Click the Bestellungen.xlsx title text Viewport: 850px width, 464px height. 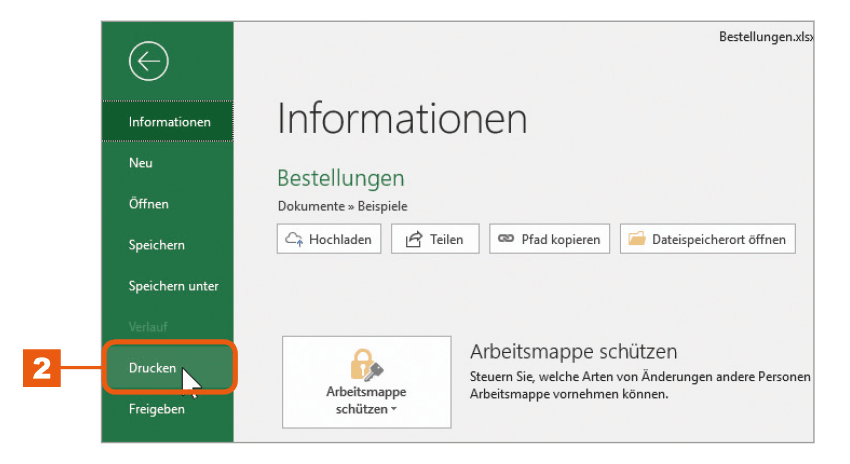[766, 37]
